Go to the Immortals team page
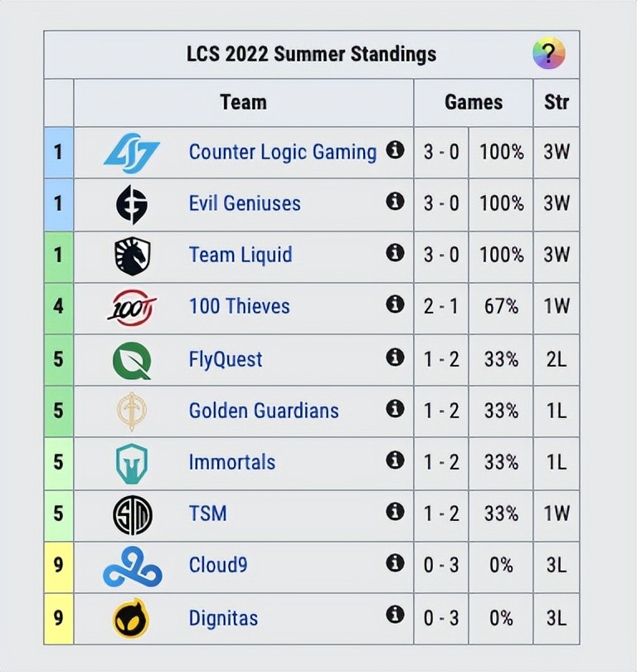This screenshot has height=672, width=637. point(232,462)
